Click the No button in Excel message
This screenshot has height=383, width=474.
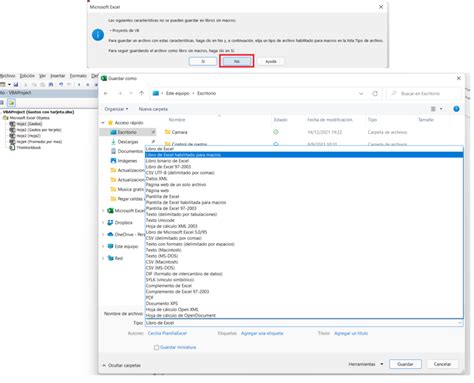pos(237,61)
